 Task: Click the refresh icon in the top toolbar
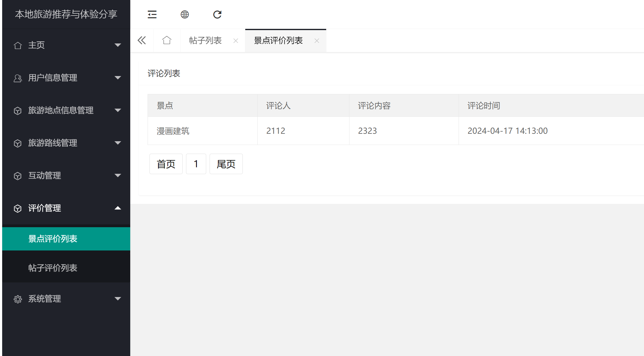tap(217, 14)
